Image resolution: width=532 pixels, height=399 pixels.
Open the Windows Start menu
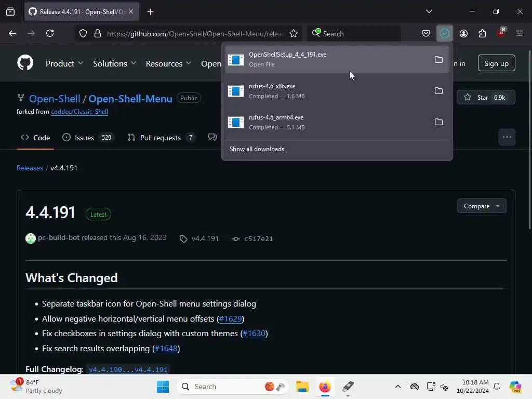[163, 387]
